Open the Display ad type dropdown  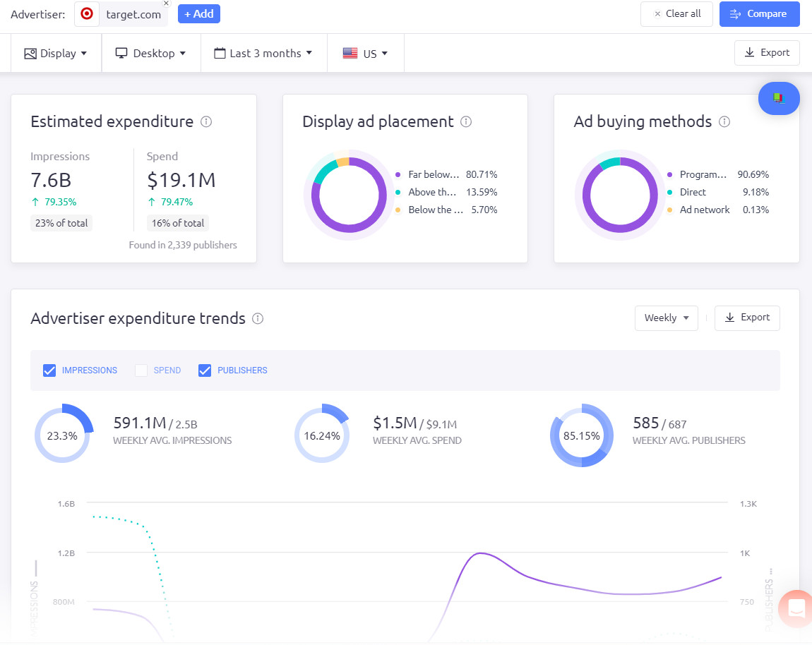coord(56,52)
